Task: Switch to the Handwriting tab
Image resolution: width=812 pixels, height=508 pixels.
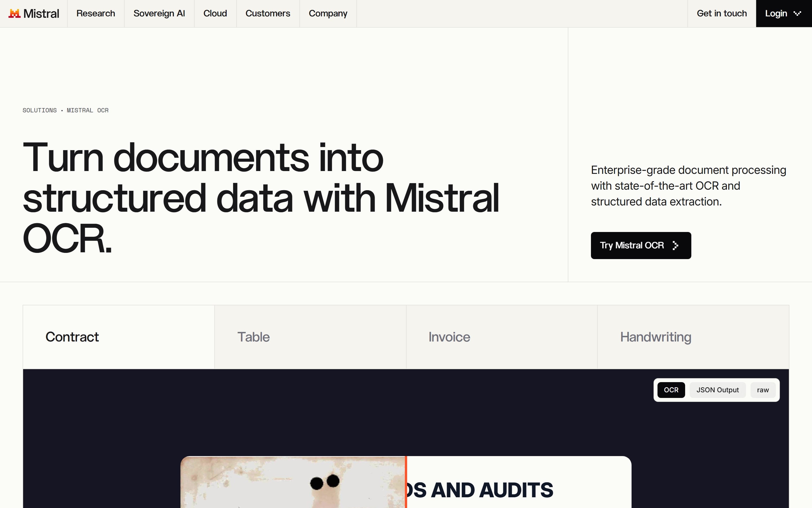Action: (693, 337)
